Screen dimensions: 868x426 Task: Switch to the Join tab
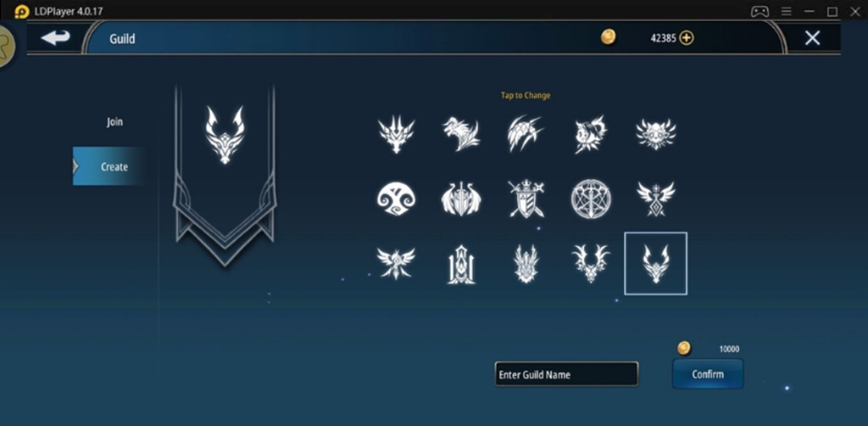tap(114, 122)
